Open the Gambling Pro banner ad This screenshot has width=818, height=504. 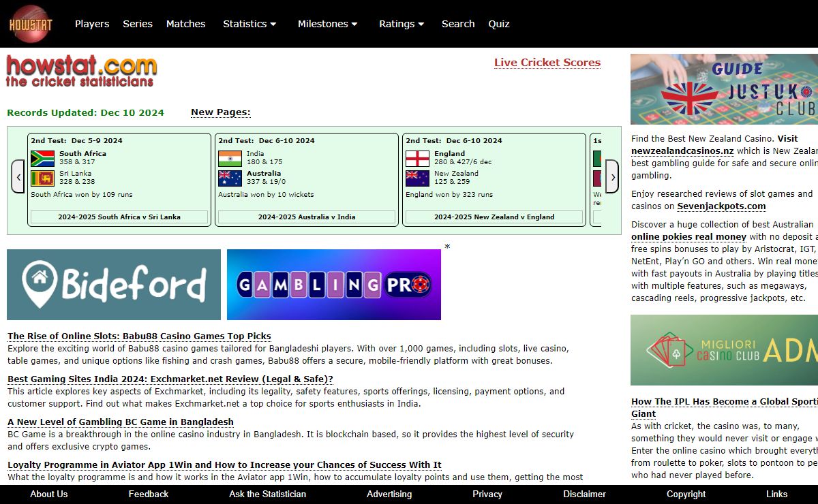coord(334,285)
